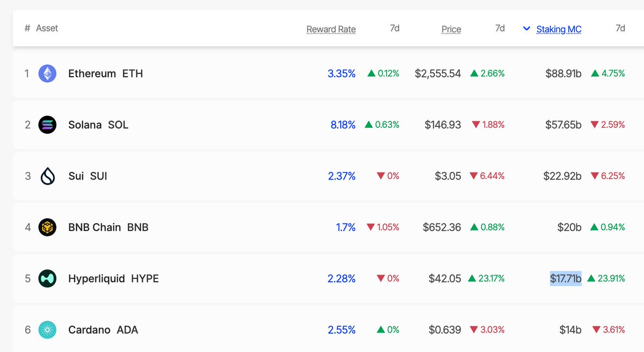Open the Hyperliquid HYPE asset name
644x352 pixels.
(x=114, y=278)
